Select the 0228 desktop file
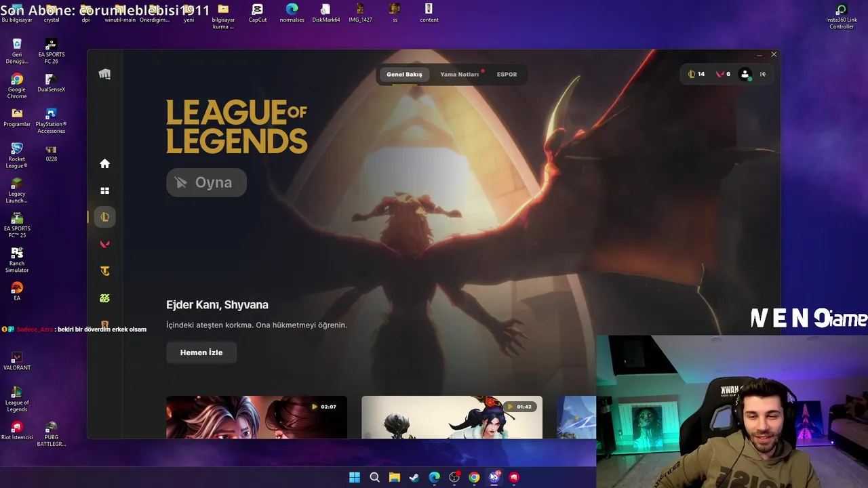Image resolution: width=868 pixels, height=488 pixels. coord(52,152)
